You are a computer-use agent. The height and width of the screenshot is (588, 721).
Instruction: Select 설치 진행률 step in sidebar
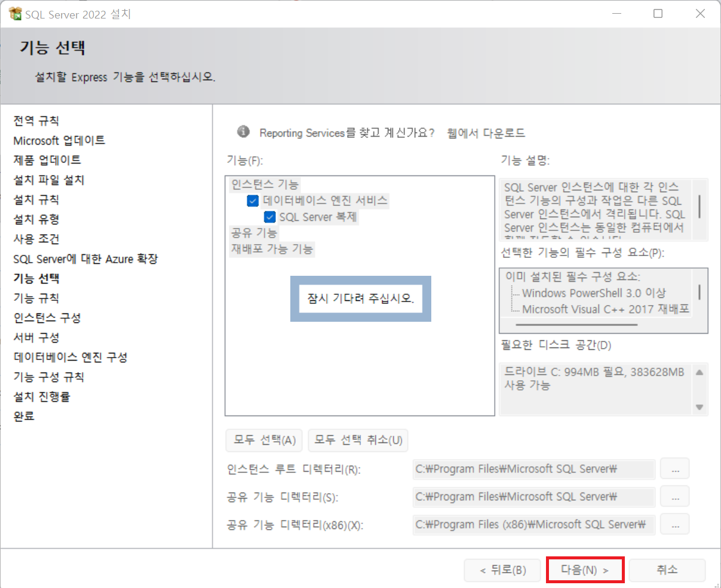point(42,396)
